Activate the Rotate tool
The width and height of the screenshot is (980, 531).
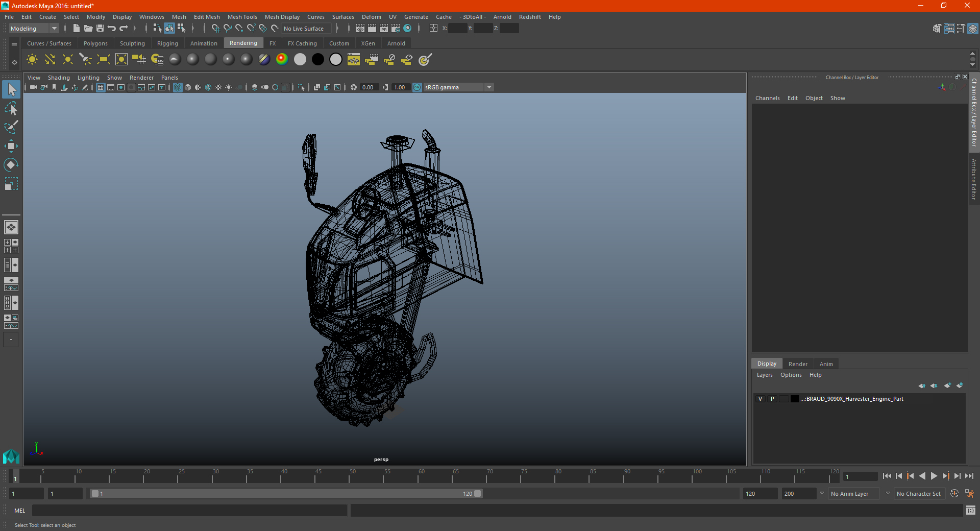pos(11,165)
